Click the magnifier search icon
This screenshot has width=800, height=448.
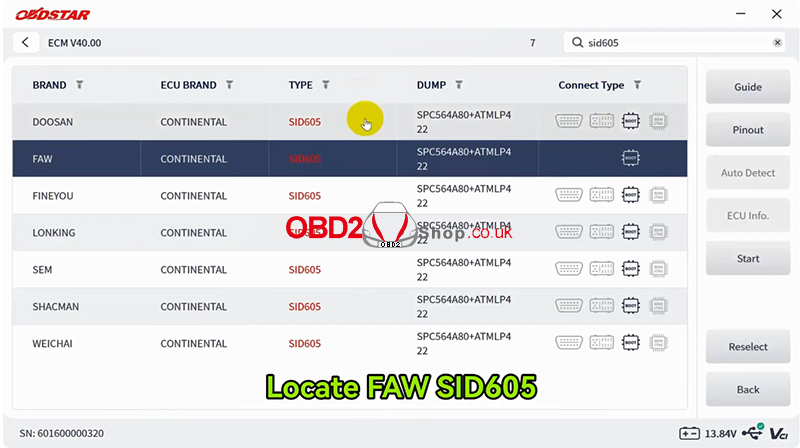577,42
